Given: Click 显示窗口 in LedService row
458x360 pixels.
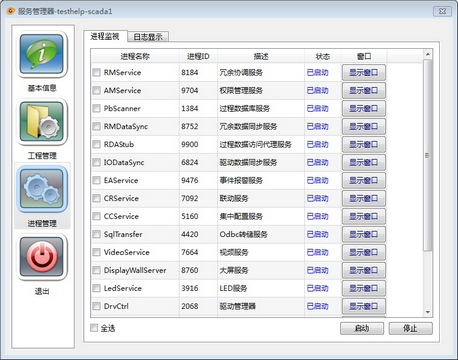Looking at the screenshot, I should pos(364,288).
